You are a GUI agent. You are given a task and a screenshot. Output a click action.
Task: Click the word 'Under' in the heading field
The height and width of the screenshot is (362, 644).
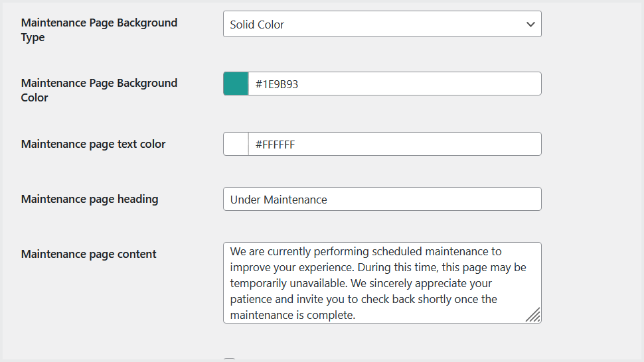[x=245, y=200]
